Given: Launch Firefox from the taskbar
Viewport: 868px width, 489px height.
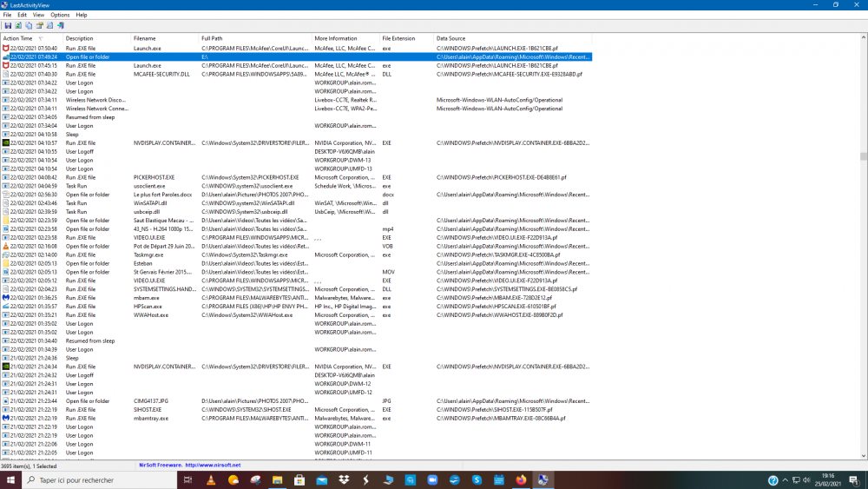Looking at the screenshot, I should coord(521,479).
